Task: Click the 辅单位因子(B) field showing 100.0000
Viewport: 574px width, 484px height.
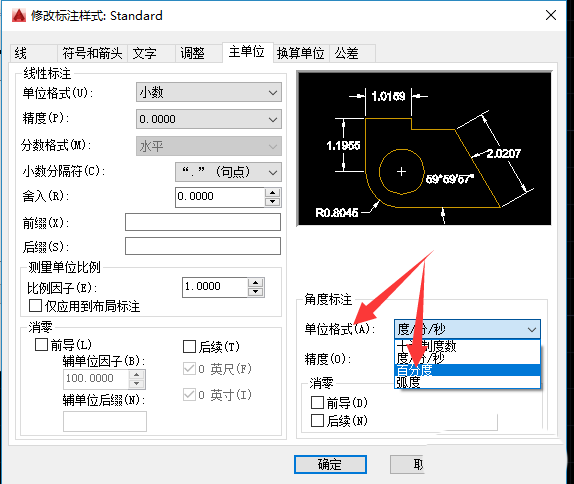Action: [96, 379]
